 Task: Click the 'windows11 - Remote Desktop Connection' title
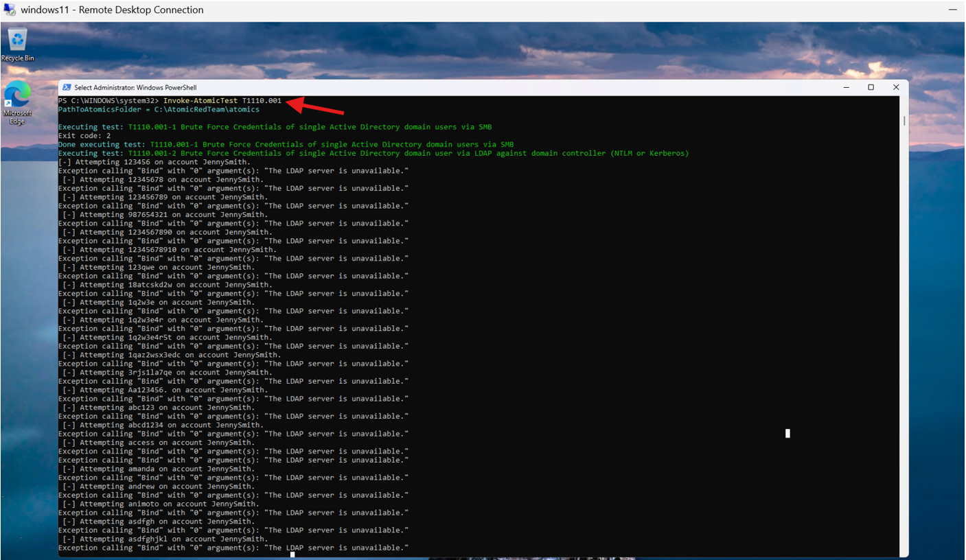tap(112, 10)
